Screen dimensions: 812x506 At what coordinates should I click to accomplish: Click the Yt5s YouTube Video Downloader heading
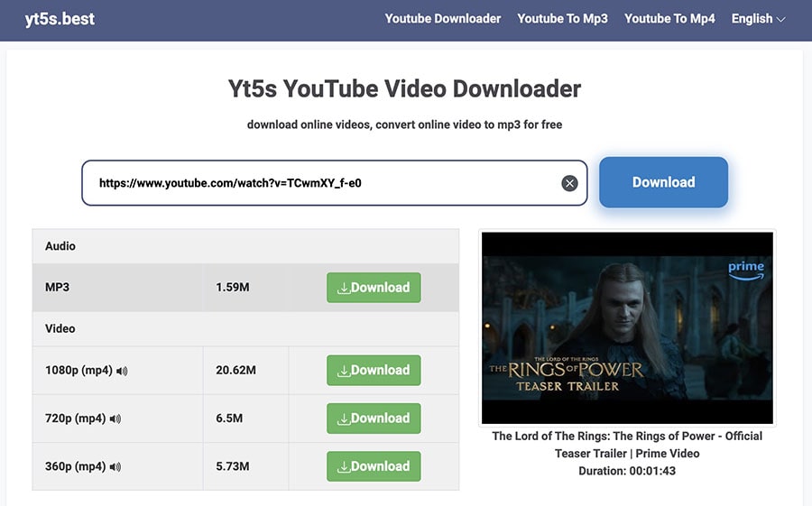click(404, 88)
